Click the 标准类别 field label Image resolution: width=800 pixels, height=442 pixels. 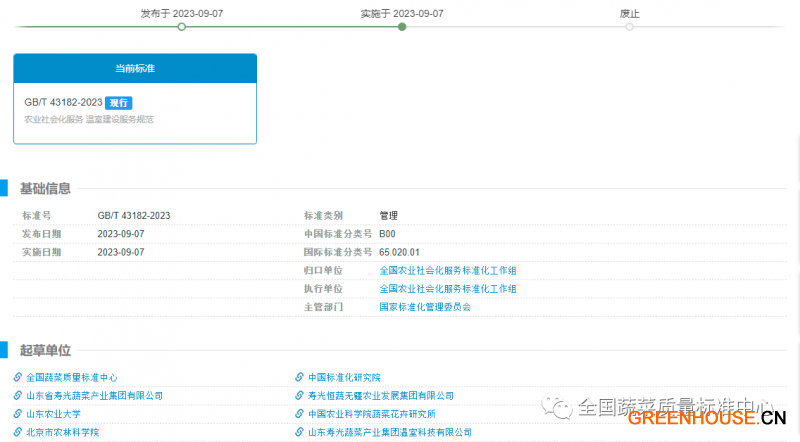click(x=323, y=216)
